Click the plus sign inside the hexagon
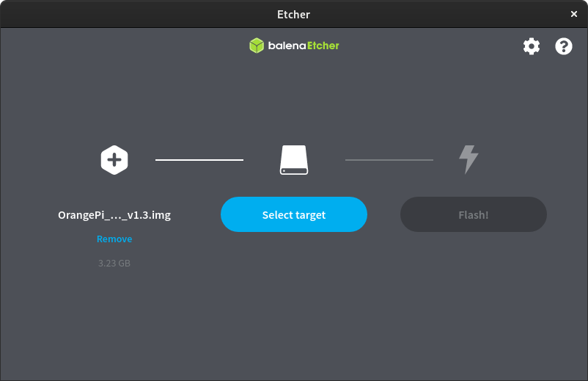Image resolution: width=588 pixels, height=381 pixels. pyautogui.click(x=114, y=160)
